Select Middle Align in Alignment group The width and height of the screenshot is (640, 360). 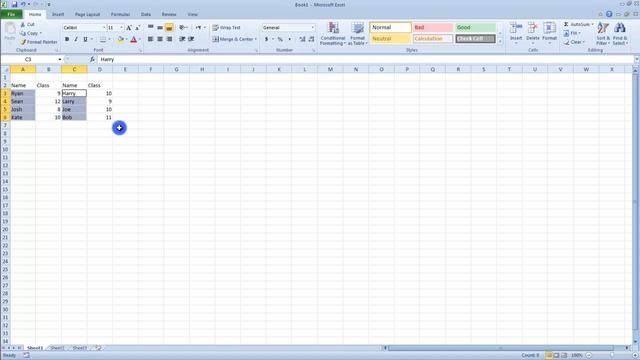tap(160, 27)
